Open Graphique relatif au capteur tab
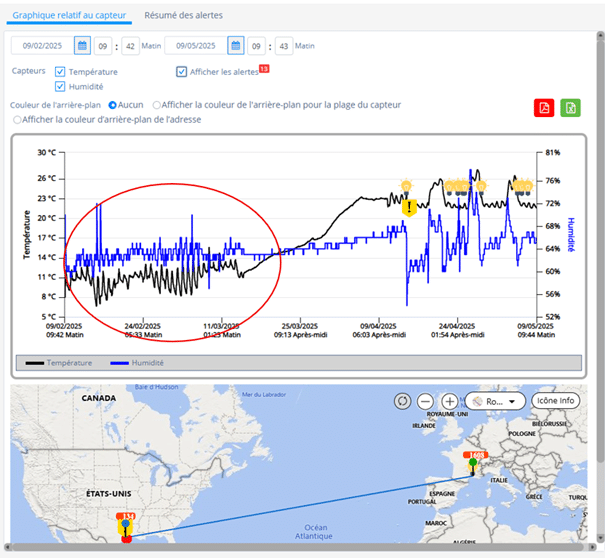 tap(69, 16)
